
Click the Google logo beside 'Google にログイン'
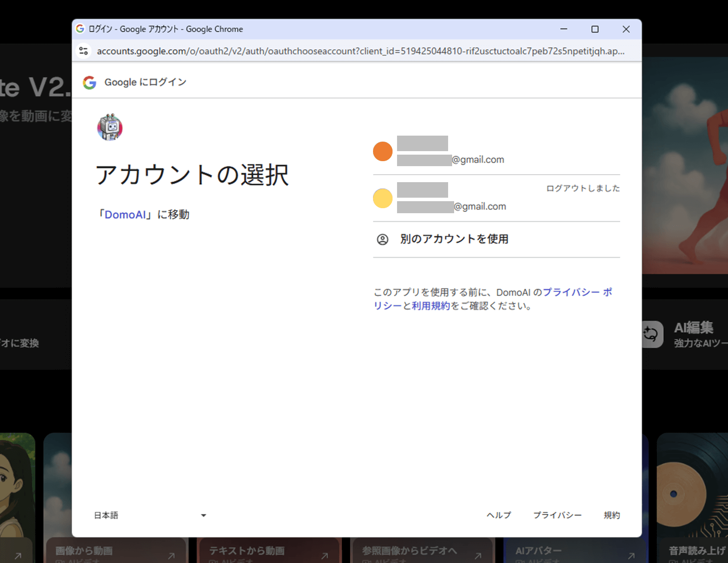90,83
